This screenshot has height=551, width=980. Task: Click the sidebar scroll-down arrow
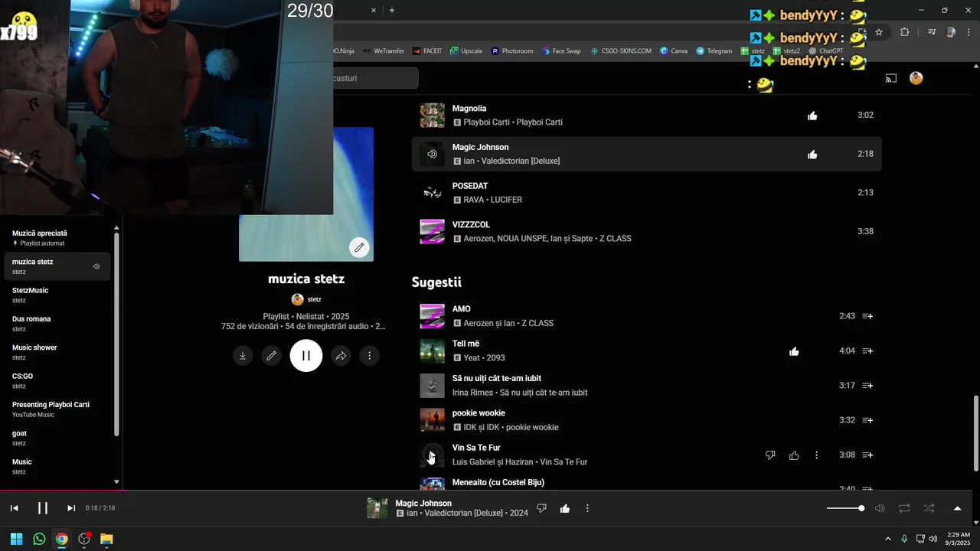pyautogui.click(x=116, y=482)
